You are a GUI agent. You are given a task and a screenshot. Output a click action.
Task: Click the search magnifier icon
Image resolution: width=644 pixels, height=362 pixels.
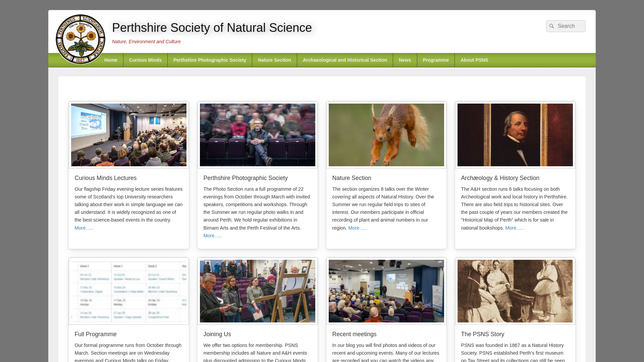point(552,26)
